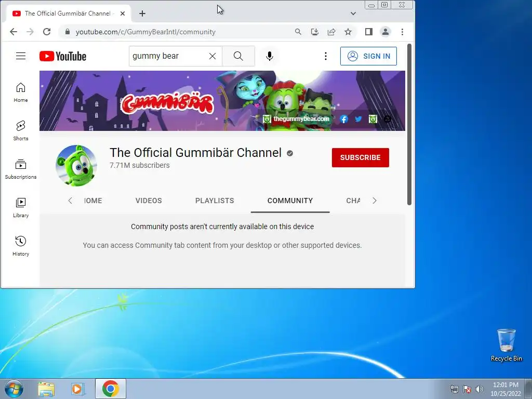This screenshot has height=399, width=532.
Task: Open Action Center flag tray icon
Action: coord(467,389)
